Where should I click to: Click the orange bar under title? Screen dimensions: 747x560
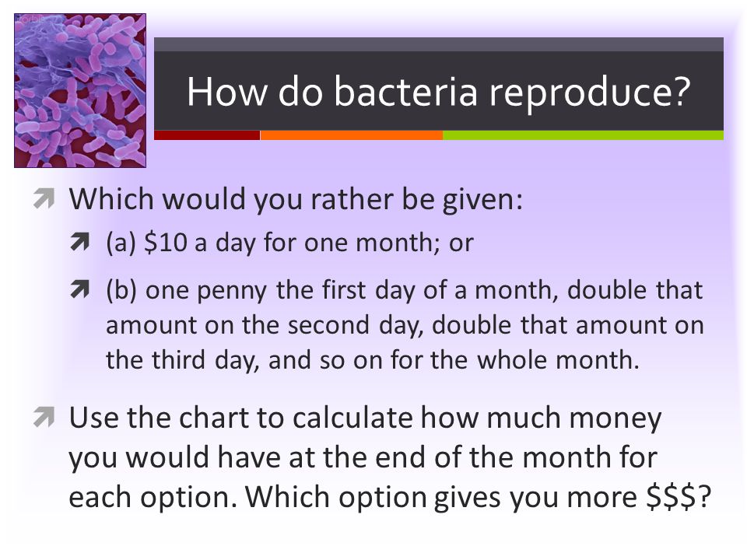(352, 135)
